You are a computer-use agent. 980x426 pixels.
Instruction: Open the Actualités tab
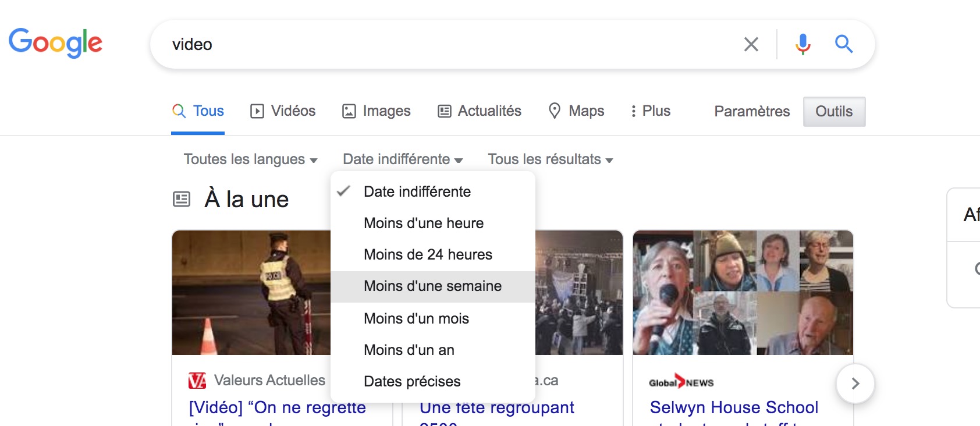pos(480,111)
